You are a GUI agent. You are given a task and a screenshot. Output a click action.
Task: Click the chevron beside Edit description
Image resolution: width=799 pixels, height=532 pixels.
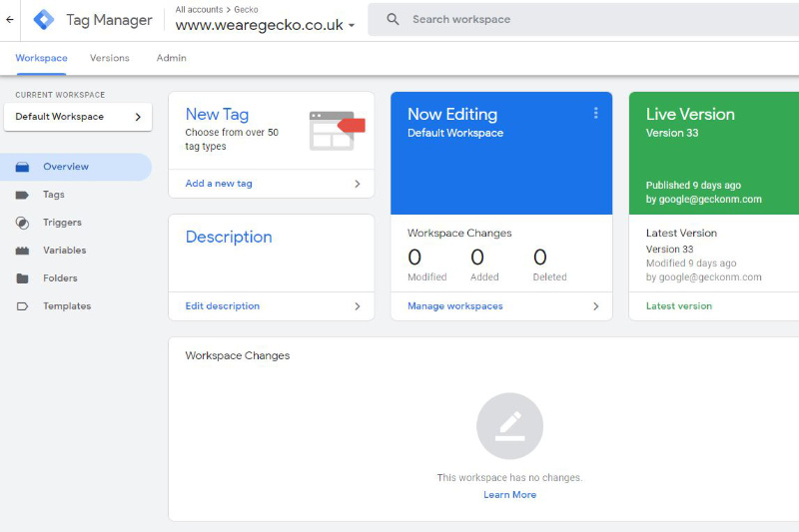[x=358, y=306]
